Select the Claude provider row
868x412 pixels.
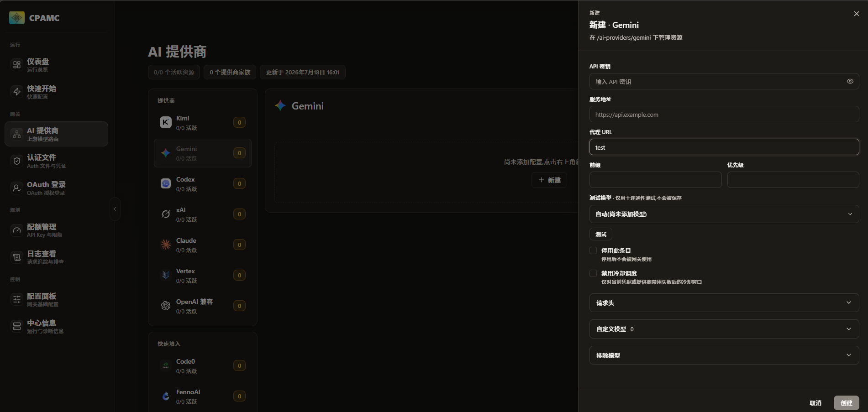pyautogui.click(x=203, y=245)
